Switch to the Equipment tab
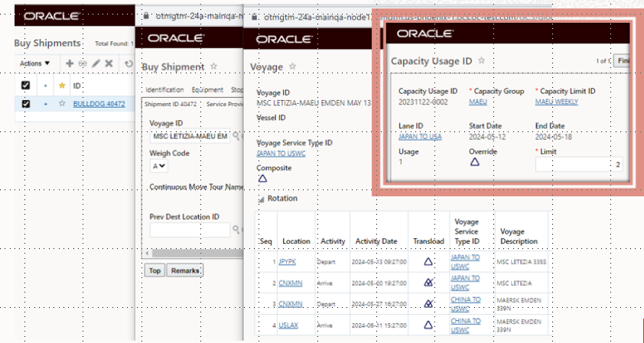The width and height of the screenshot is (644, 343). point(207,90)
